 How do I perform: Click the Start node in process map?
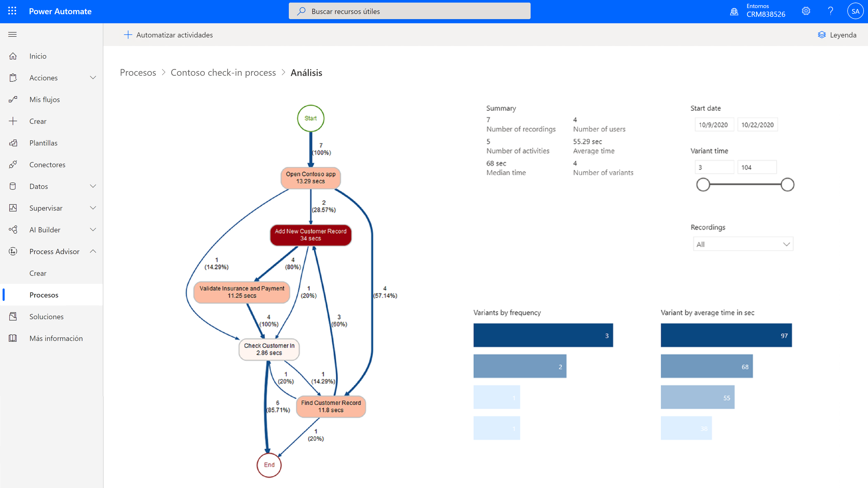click(311, 118)
